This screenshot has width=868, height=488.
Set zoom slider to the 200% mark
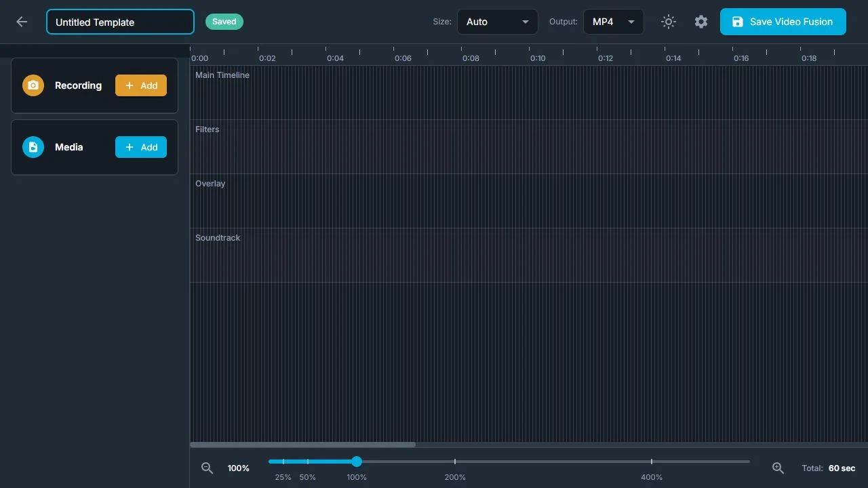pos(455,462)
